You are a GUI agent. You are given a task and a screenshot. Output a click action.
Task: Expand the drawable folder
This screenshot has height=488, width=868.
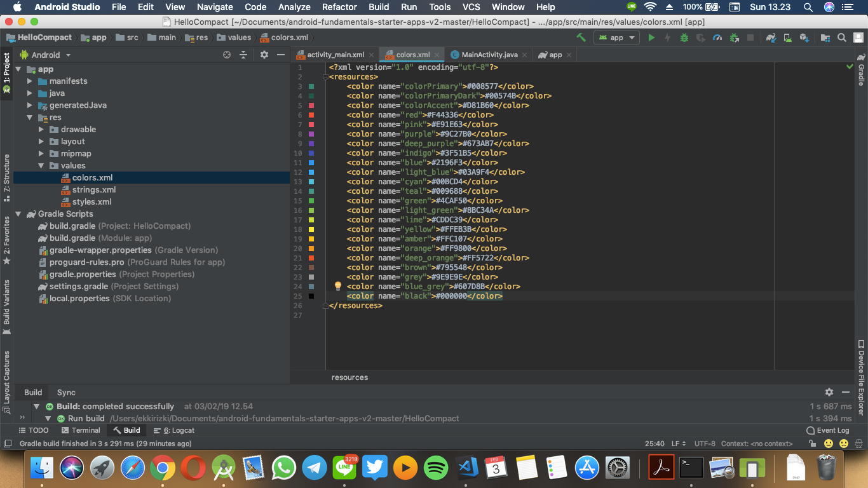(40, 129)
